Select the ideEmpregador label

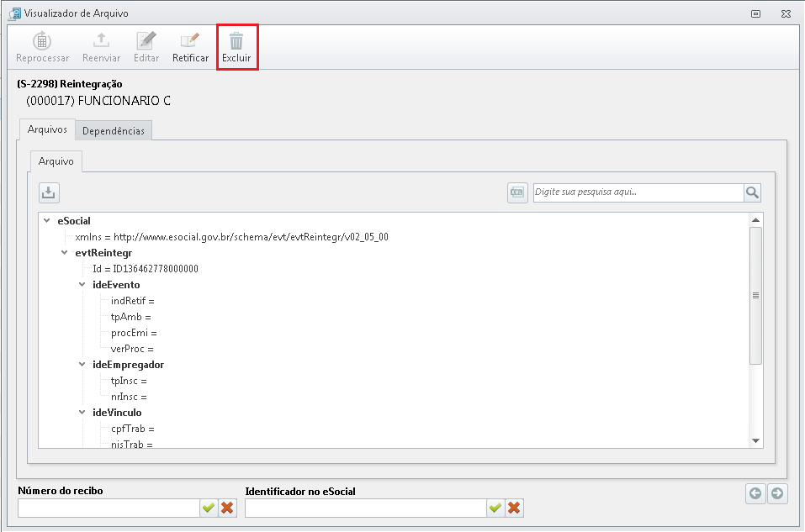[129, 364]
